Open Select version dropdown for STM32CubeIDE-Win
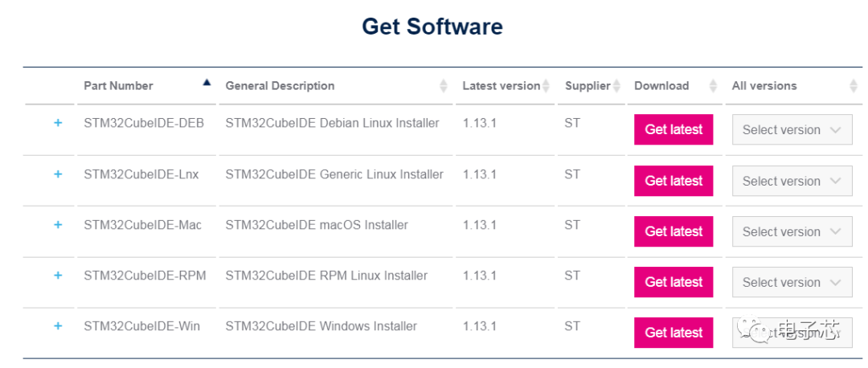The width and height of the screenshot is (868, 368). pyautogui.click(x=792, y=333)
